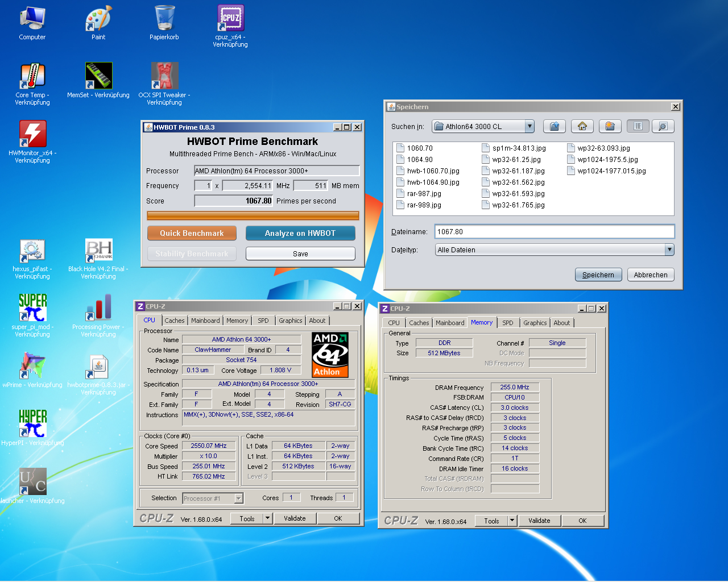Image resolution: width=728 pixels, height=582 pixels.
Task: Expand Tools dropdown arrow in CPU-Z Memory window
Action: point(512,521)
